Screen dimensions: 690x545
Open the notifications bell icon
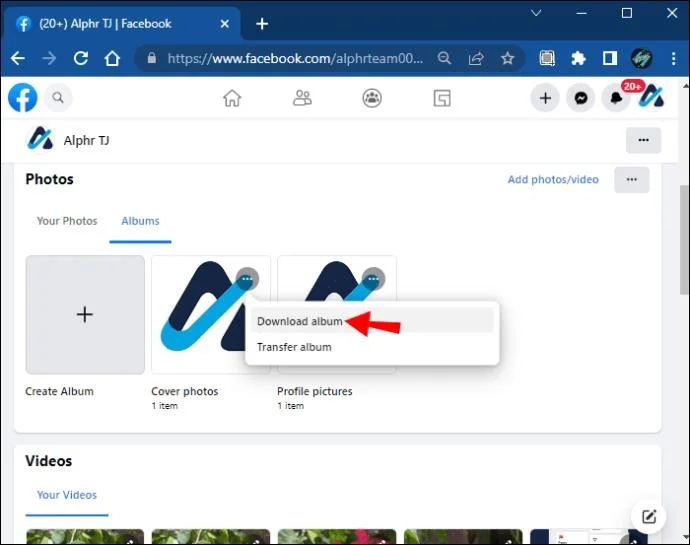pos(616,98)
